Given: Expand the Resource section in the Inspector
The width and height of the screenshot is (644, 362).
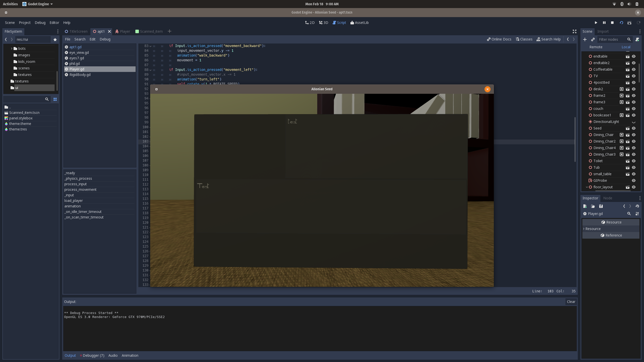Looking at the screenshot, I should [x=593, y=229].
